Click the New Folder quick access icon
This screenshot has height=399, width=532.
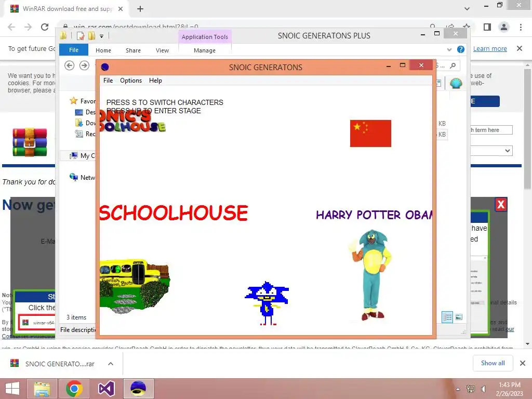(91, 35)
